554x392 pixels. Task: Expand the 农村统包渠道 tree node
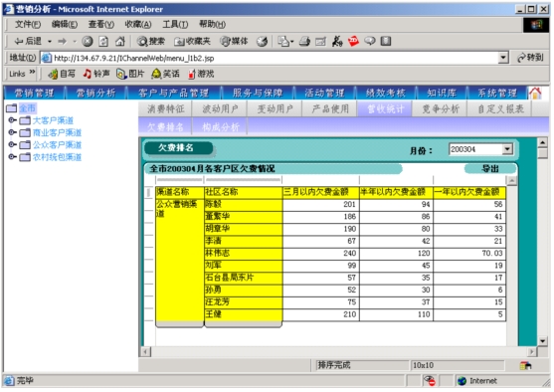(12, 156)
